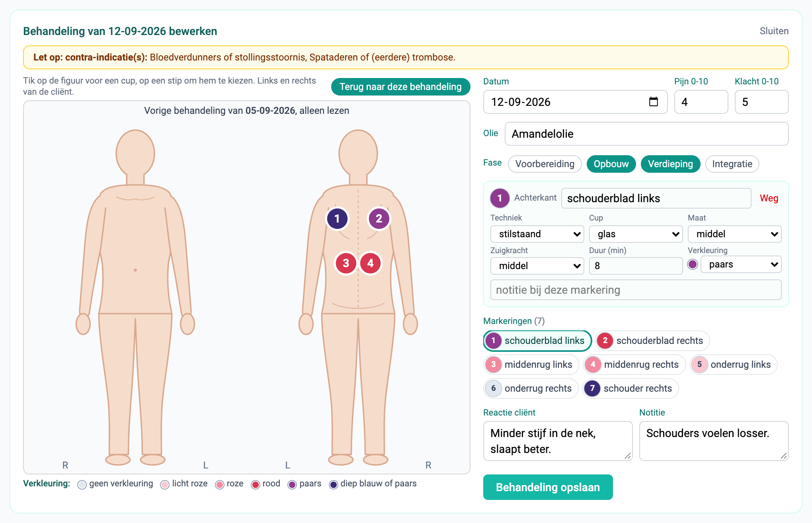Open the calendar picker in Datum field
Image resolution: width=812 pixels, height=523 pixels.
tap(654, 102)
